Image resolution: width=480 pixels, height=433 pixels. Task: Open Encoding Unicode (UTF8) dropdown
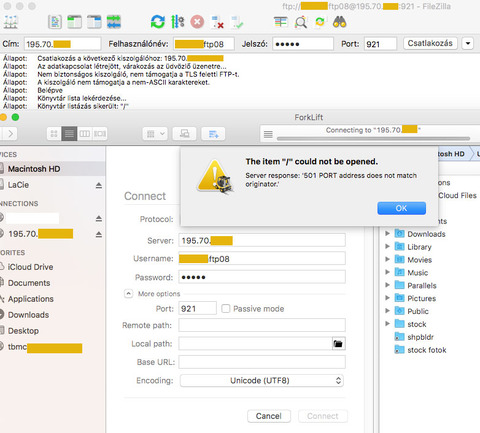(262, 381)
